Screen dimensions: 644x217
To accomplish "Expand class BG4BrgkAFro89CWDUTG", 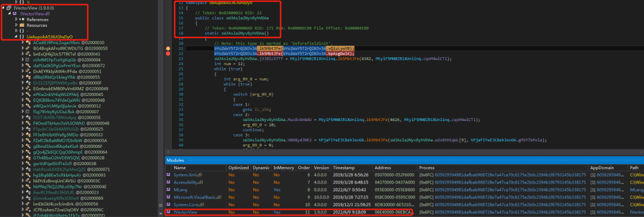I will pos(23,48).
